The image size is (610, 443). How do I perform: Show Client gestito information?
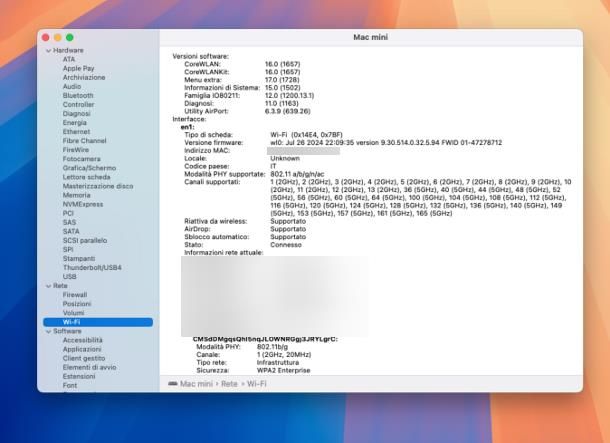[84, 358]
